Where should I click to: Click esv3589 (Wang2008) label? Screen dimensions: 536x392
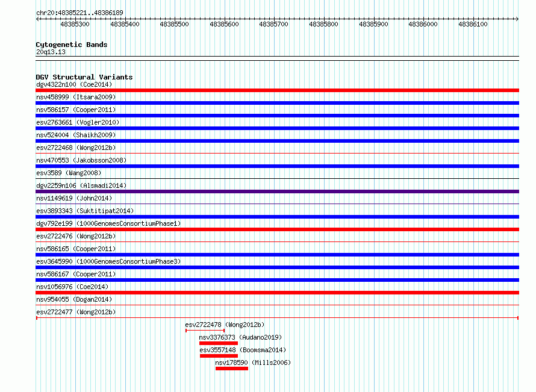(x=69, y=173)
